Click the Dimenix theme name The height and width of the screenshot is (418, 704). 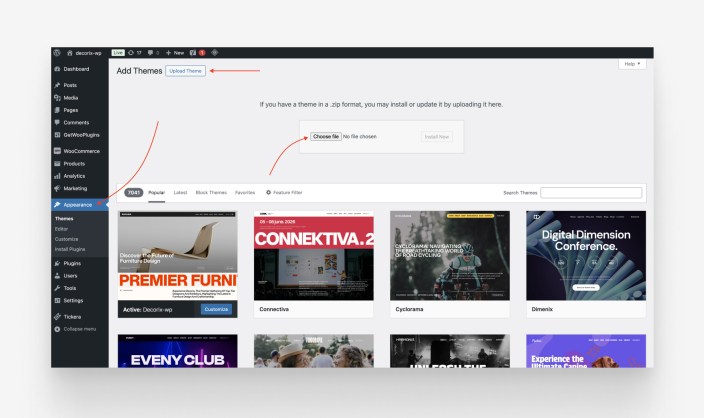pyautogui.click(x=542, y=309)
